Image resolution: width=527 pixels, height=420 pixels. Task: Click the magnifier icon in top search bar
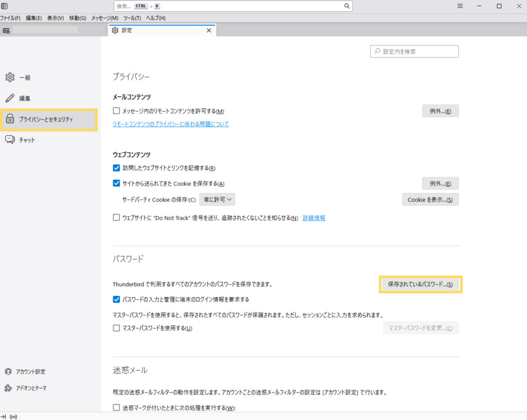(x=347, y=6)
